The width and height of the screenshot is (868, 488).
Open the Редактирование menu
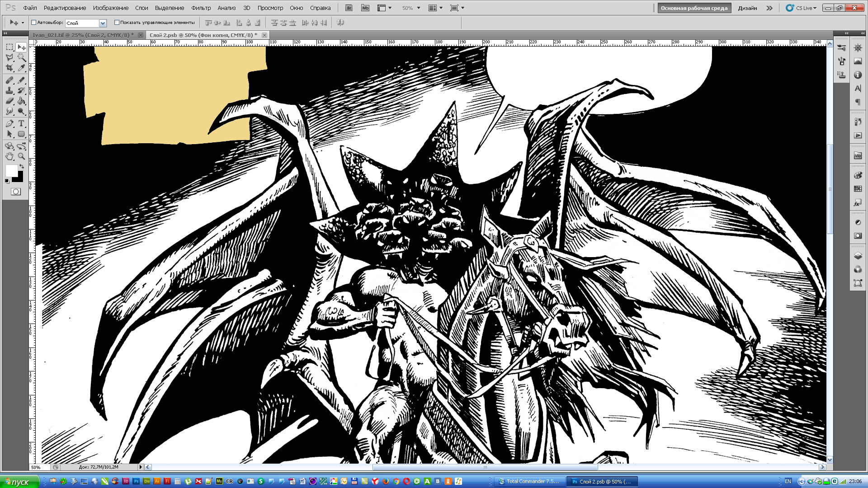(65, 8)
